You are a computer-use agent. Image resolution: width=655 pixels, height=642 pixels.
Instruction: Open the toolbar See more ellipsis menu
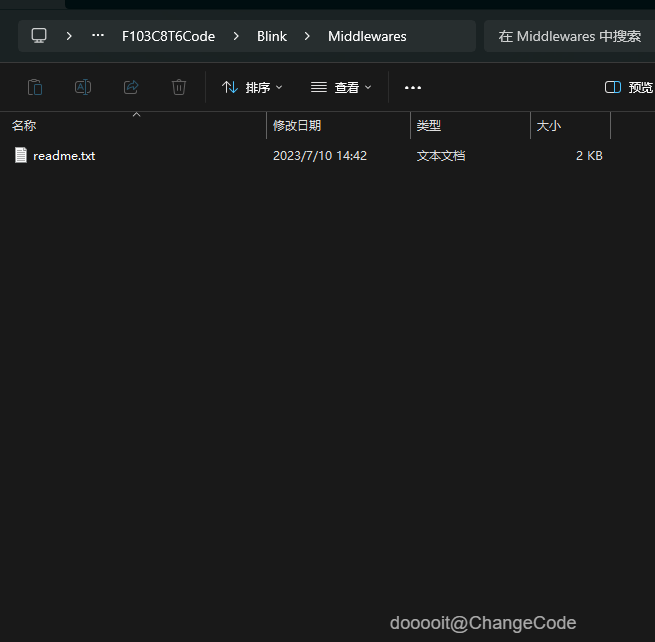[x=413, y=87]
